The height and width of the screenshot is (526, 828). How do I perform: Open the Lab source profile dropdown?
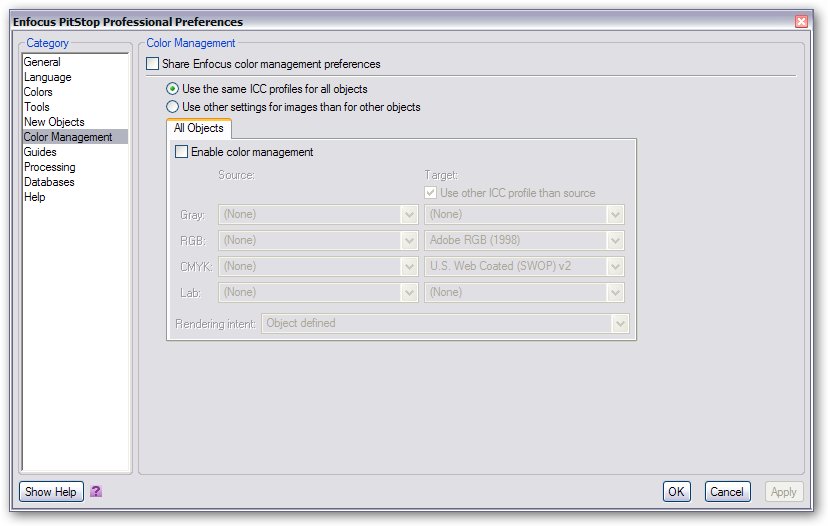tap(318, 292)
